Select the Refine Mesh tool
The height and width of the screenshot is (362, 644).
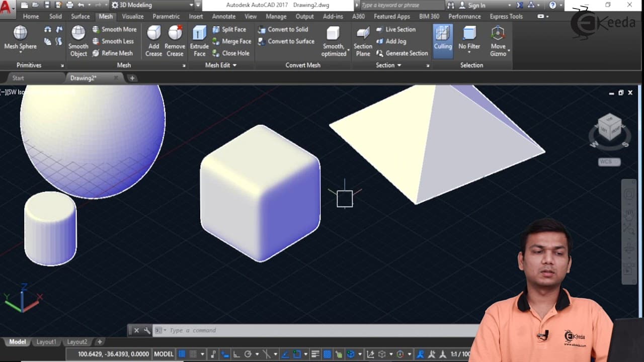[x=113, y=53]
